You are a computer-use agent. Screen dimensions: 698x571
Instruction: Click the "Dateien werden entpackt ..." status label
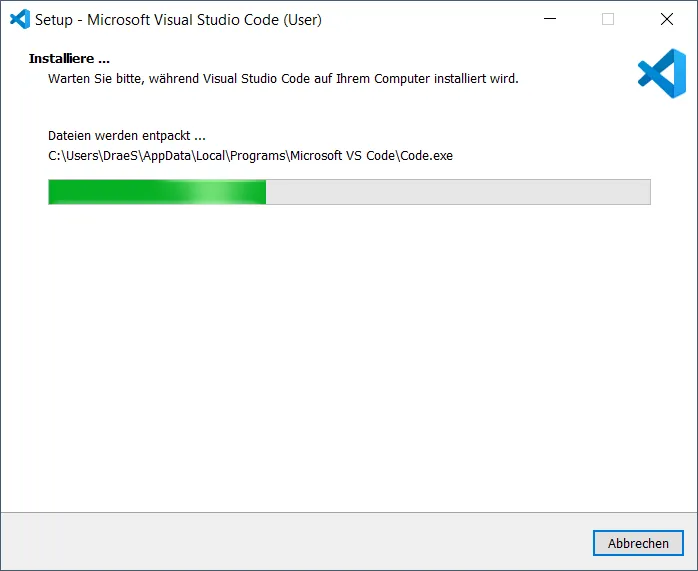tap(127, 135)
